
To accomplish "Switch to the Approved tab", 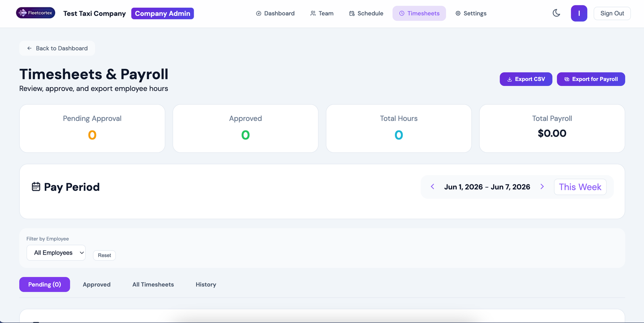I will coord(97,284).
